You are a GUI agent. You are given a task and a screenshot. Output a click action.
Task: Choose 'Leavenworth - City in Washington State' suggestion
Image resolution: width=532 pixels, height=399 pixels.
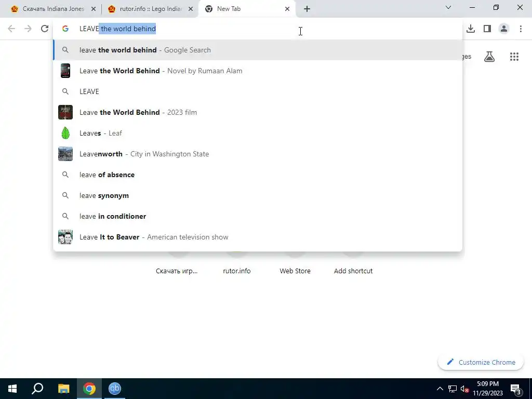(x=258, y=154)
